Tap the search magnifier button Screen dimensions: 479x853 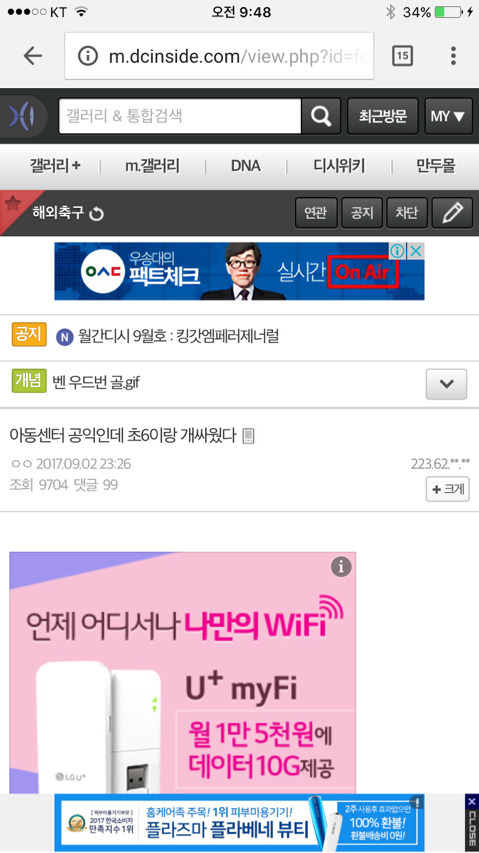click(x=321, y=116)
